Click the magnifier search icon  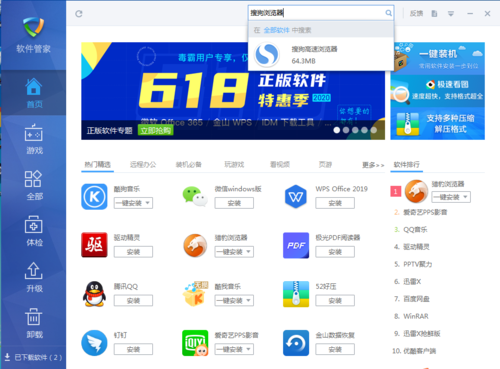(388, 13)
